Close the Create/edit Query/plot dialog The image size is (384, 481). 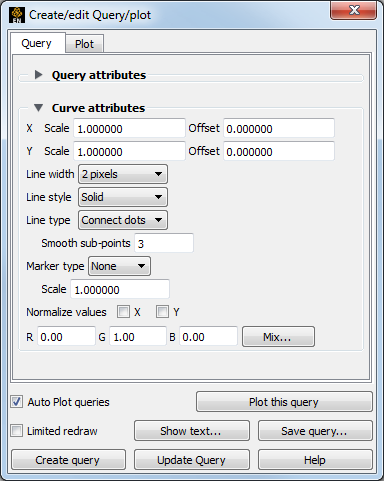(353, 10)
